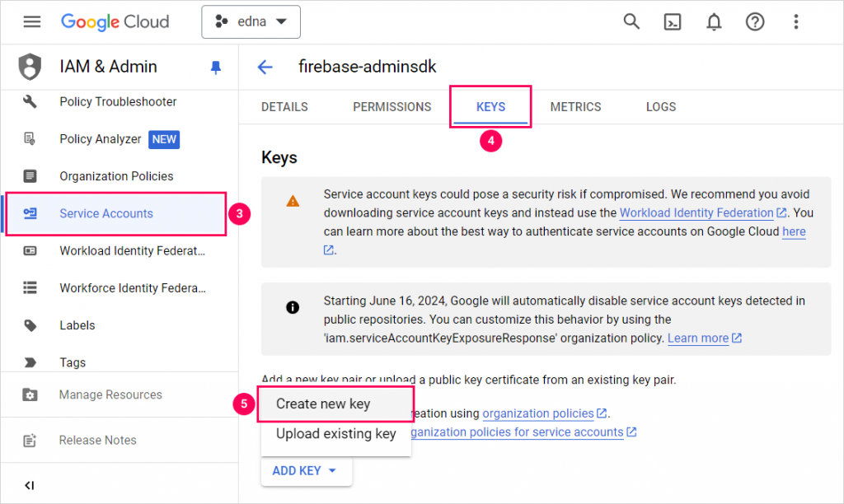
Task: Open Manage Resources in the sidebar
Action: coord(110,394)
